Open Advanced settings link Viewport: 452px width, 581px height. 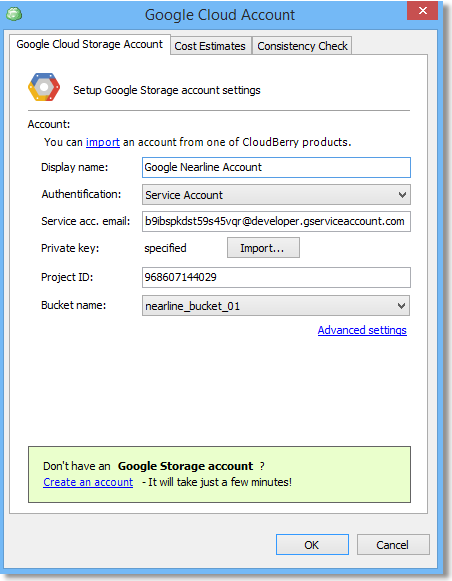(362, 330)
